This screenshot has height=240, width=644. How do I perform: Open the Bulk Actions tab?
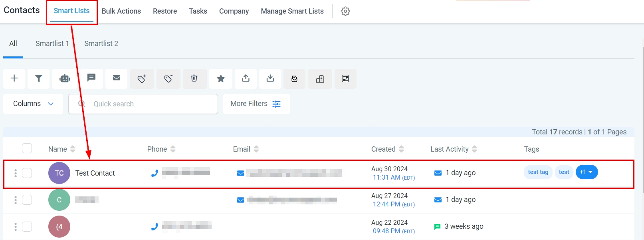pos(121,11)
